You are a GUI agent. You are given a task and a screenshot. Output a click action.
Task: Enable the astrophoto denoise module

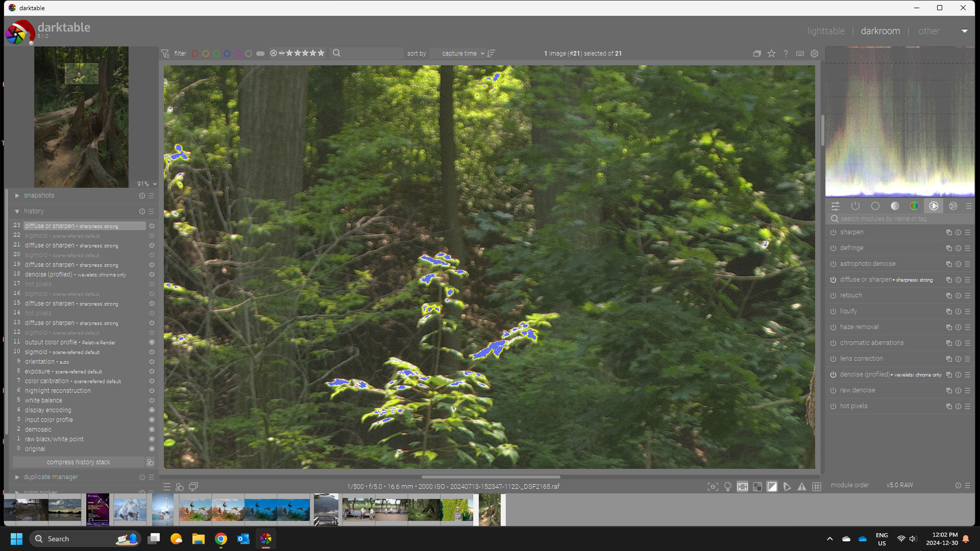coord(833,264)
